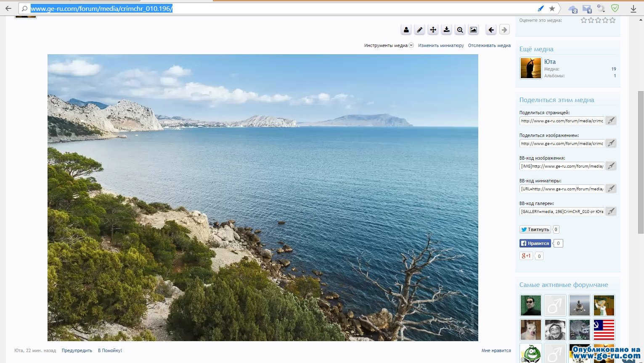Click the main Crimea seascape photo

tap(263, 197)
